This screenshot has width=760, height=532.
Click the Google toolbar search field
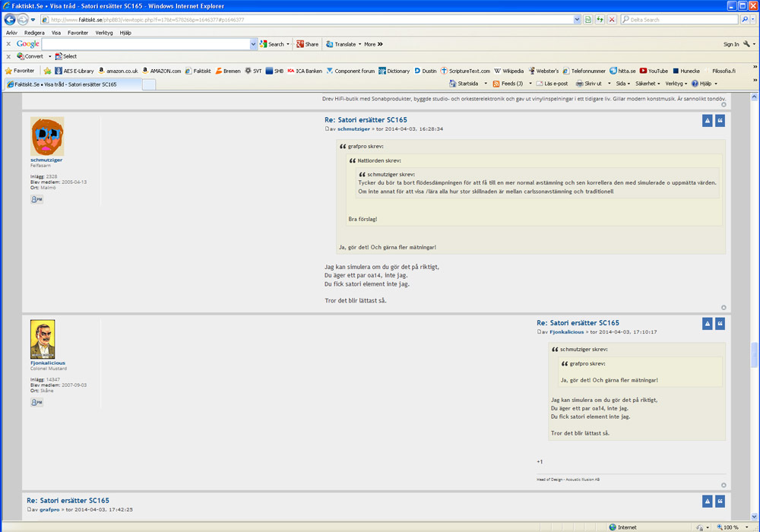[146, 44]
